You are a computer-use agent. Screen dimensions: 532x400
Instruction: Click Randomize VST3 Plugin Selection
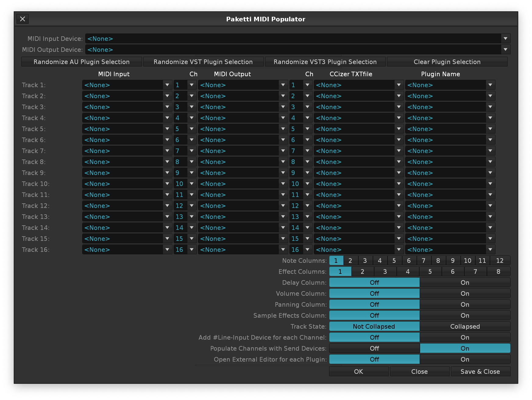[325, 62]
